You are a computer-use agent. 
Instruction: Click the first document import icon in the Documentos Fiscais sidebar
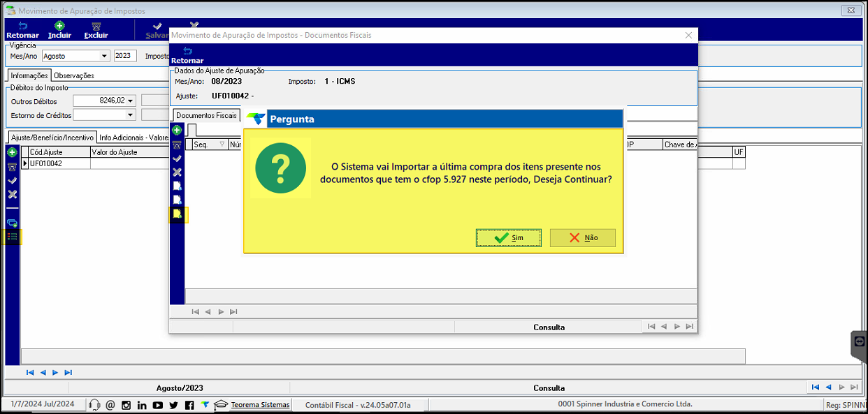pos(177,186)
